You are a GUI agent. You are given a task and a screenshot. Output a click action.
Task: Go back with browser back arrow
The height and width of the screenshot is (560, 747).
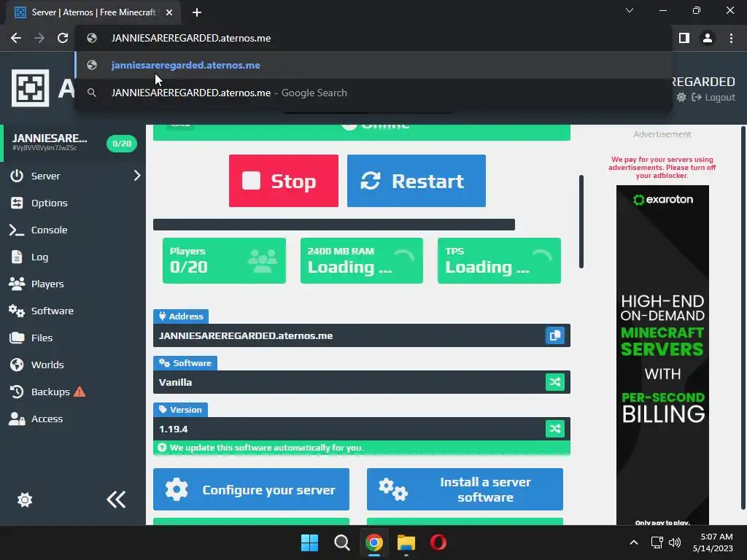[x=16, y=38]
